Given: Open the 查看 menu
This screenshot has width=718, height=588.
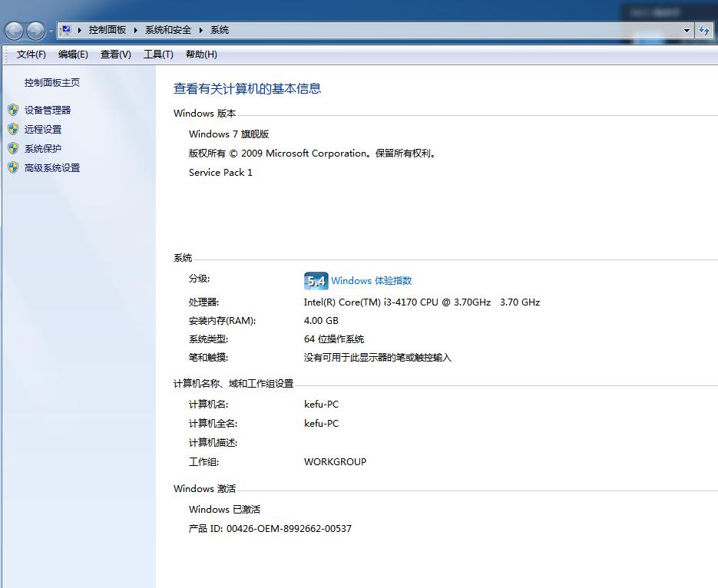Looking at the screenshot, I should 115,54.
